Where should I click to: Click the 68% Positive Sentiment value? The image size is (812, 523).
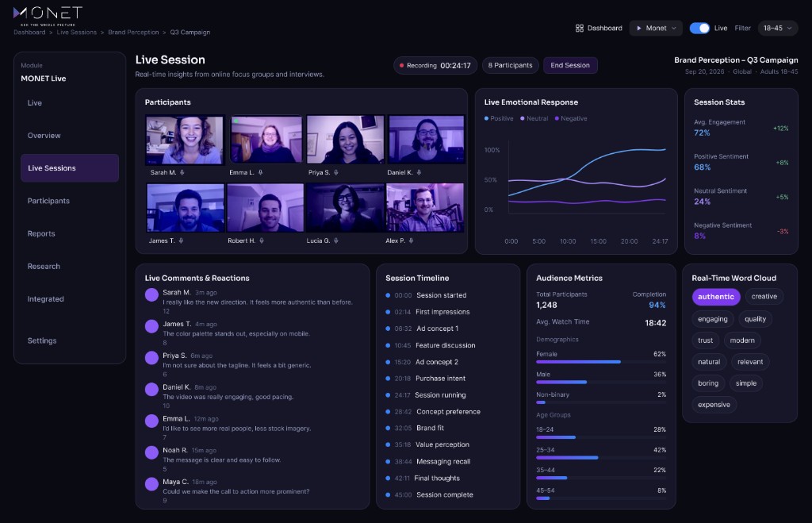[703, 167]
